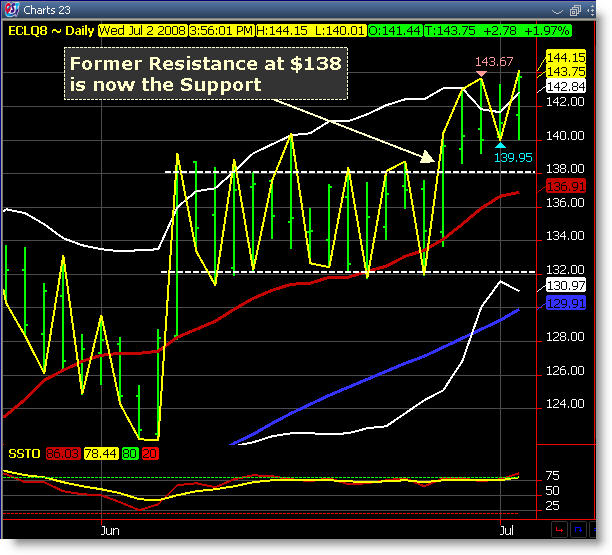Click the yellow 143.75 price tag

click(x=566, y=71)
